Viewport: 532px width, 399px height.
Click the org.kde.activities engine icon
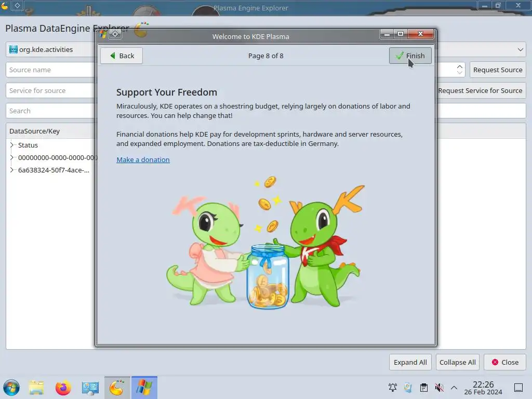click(13, 49)
